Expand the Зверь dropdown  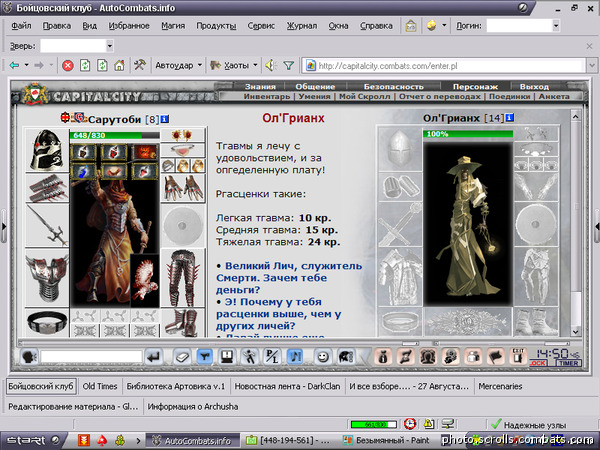click(x=109, y=46)
